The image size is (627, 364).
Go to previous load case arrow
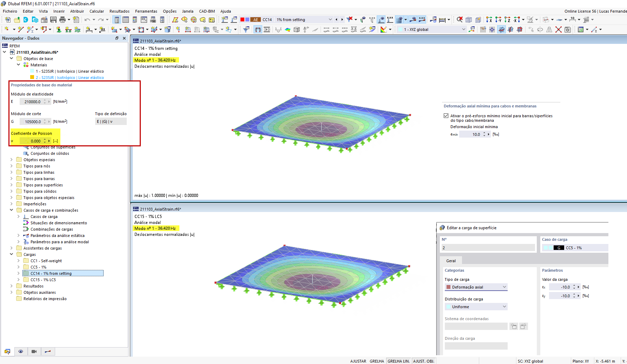pyautogui.click(x=336, y=20)
